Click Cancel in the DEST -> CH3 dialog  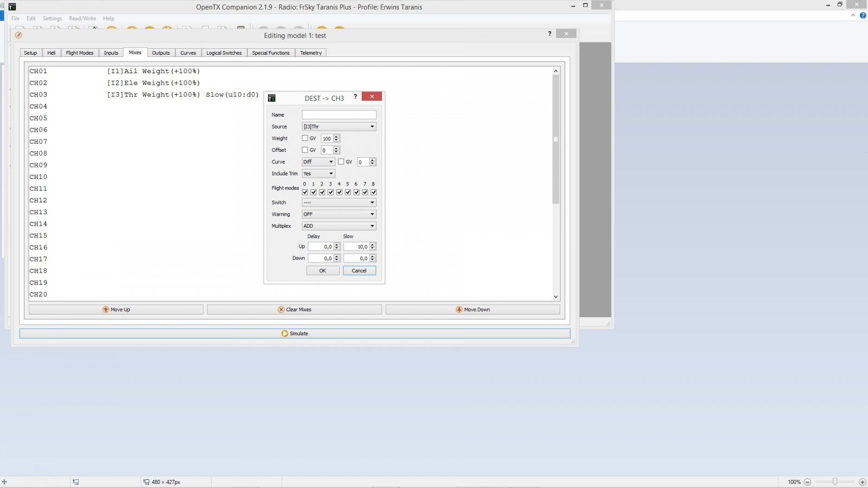(359, 271)
